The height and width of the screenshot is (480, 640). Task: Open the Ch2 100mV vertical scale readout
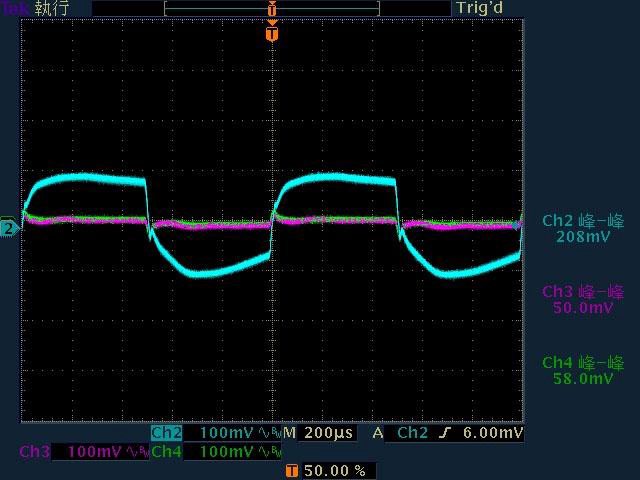click(x=228, y=433)
